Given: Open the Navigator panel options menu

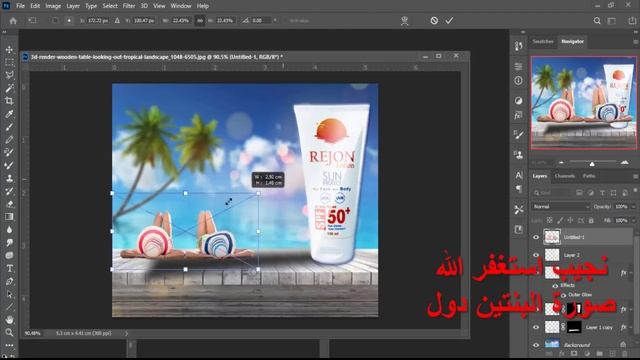Looking at the screenshot, I should (636, 42).
